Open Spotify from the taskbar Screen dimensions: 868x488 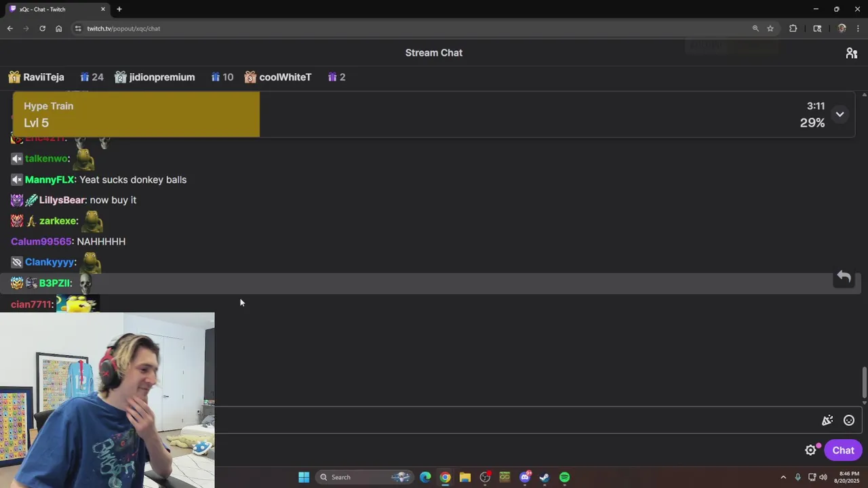564,477
